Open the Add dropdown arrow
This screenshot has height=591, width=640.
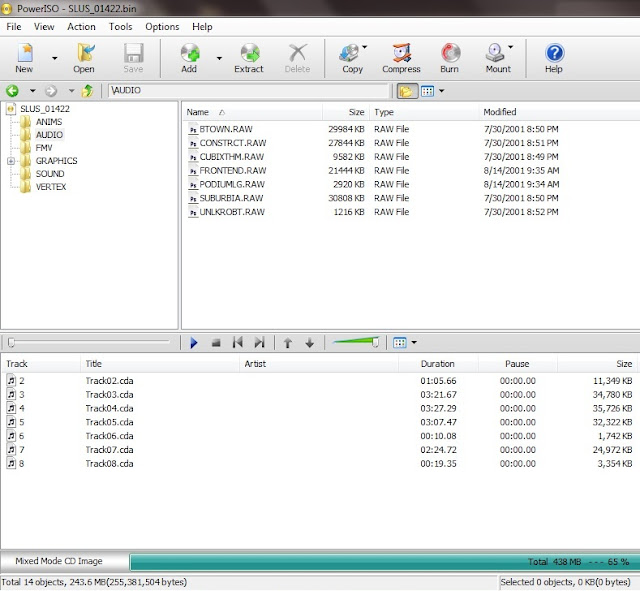click(219, 58)
